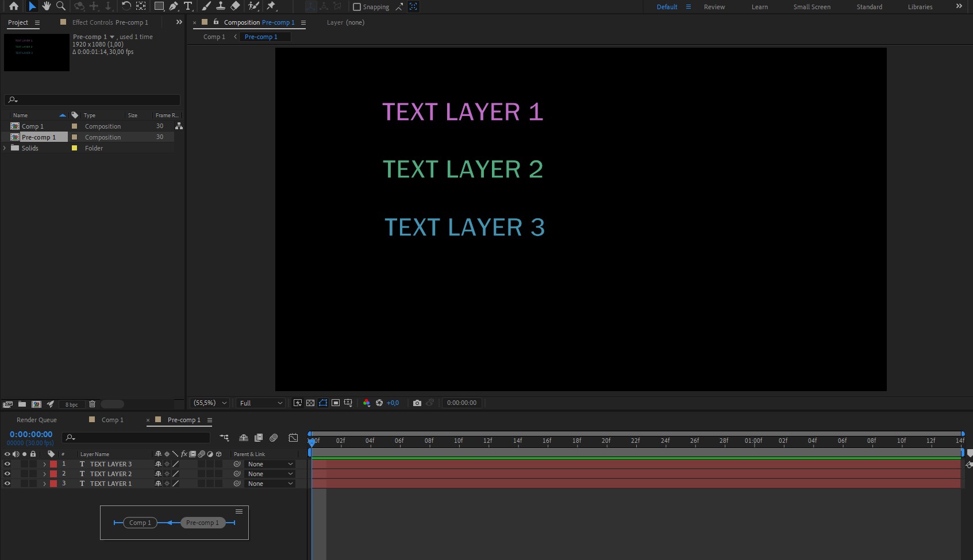Select the Brush tool

[206, 6]
